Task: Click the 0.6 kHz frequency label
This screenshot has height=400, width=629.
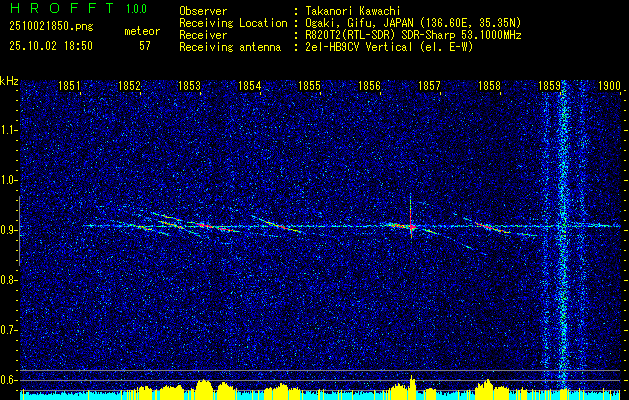Action: tap(8, 380)
